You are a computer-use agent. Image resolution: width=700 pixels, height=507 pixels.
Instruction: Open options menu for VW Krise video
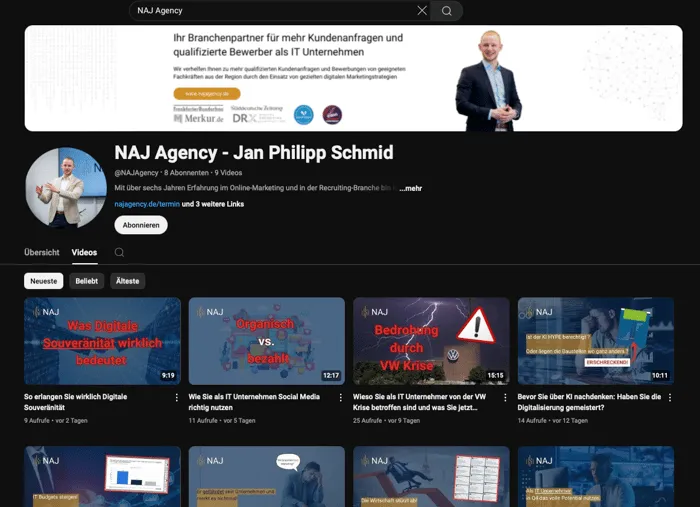coord(505,397)
